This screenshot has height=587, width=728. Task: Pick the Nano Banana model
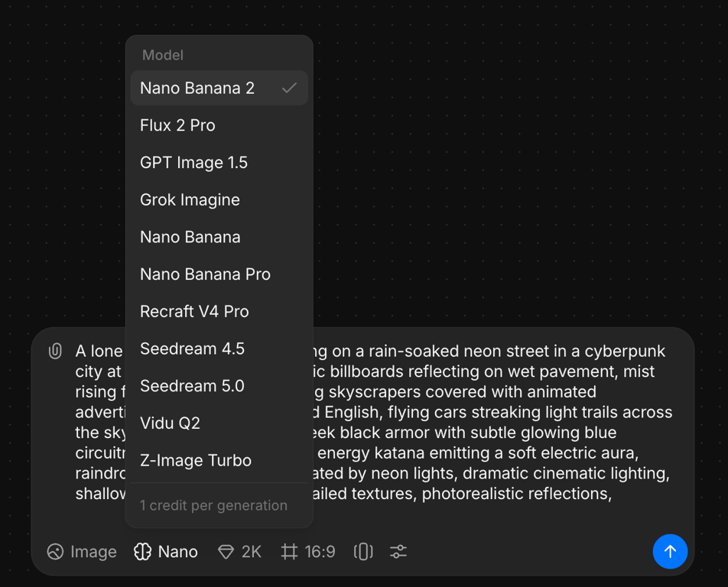pyautogui.click(x=219, y=237)
